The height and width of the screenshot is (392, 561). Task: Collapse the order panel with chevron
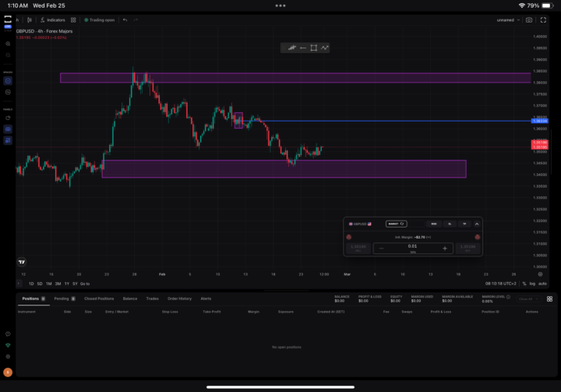(477, 224)
